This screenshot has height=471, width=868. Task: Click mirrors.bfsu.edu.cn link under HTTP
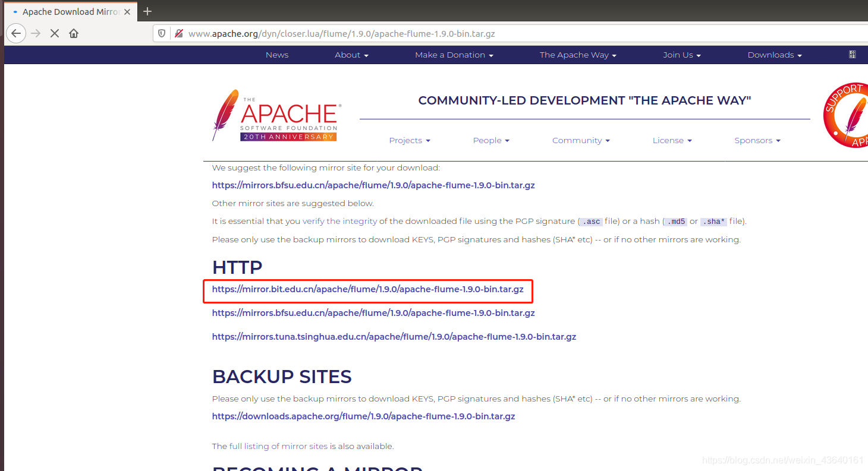373,313
